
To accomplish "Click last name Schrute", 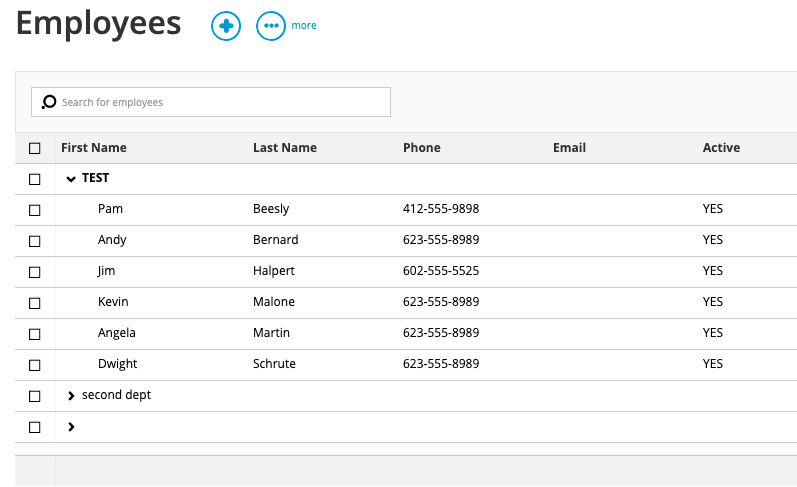I will (x=274, y=363).
